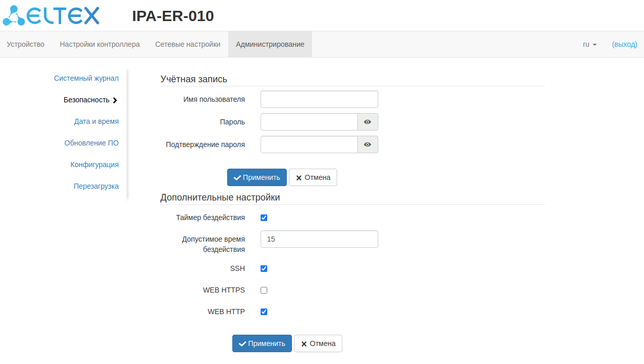The image size is (644, 364).
Task: Uncheck the SSH checkbox
Action: point(264,268)
